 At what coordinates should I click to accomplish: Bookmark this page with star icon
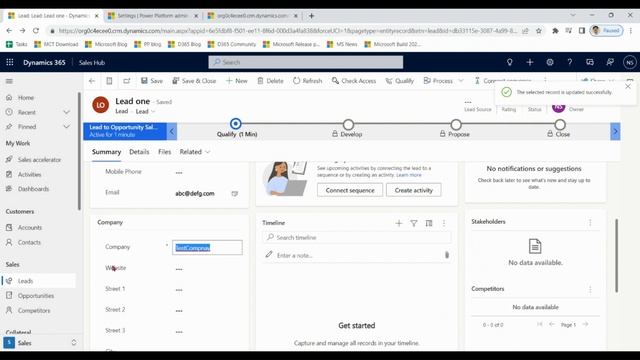pyautogui.click(x=538, y=31)
